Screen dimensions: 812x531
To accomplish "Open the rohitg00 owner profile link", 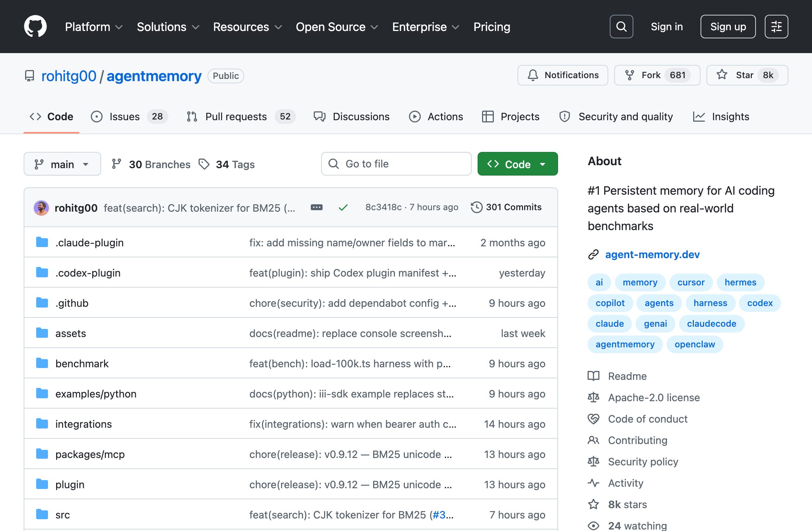I will pos(69,76).
